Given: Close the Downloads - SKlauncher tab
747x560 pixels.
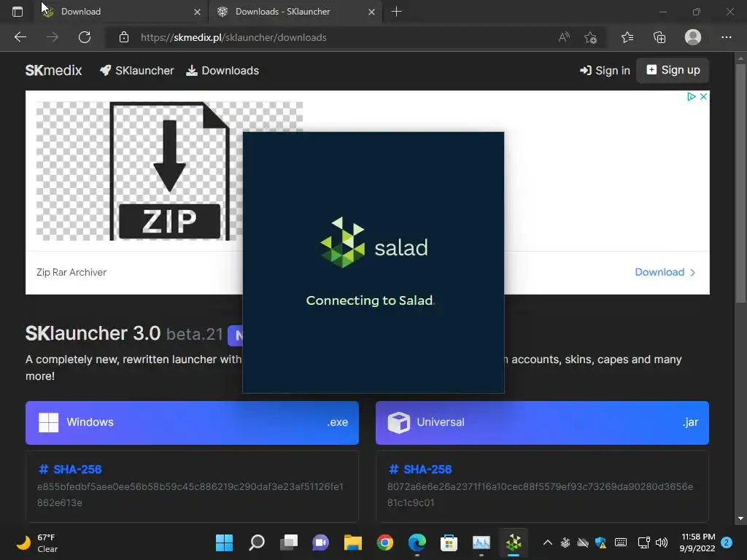Looking at the screenshot, I should pos(371,12).
